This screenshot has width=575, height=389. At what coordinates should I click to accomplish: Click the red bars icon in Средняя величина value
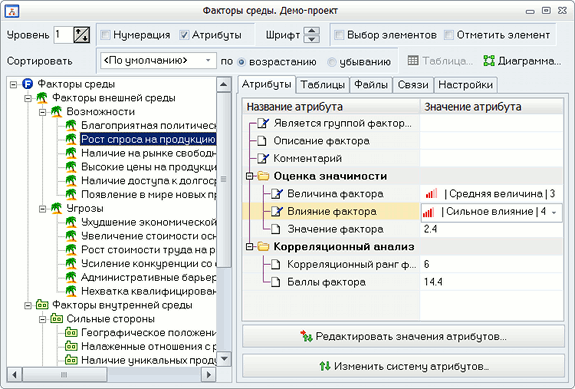tap(431, 193)
